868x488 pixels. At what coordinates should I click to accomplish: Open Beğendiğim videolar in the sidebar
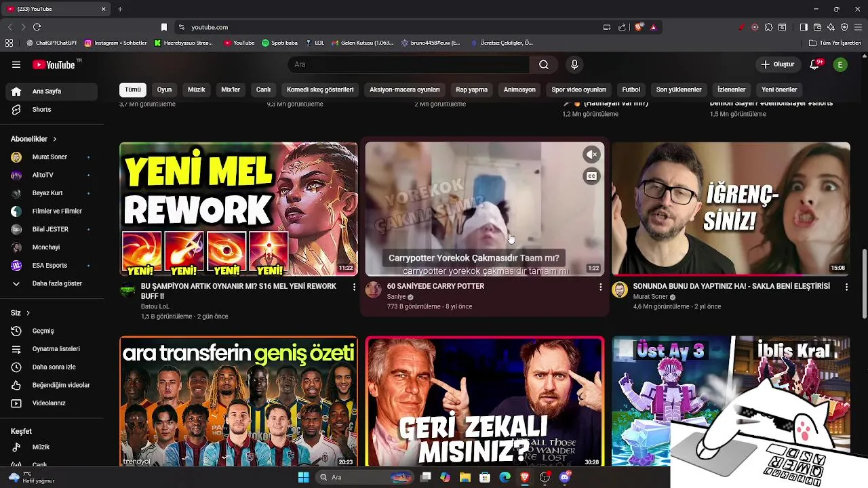[52, 385]
